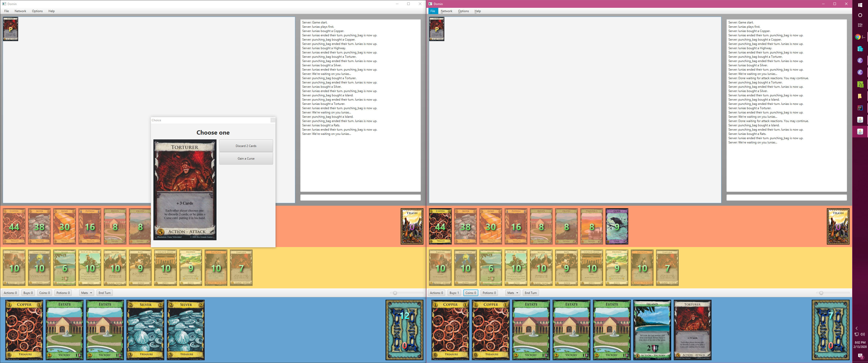Select Duchy supply pile in right window

[566, 226]
